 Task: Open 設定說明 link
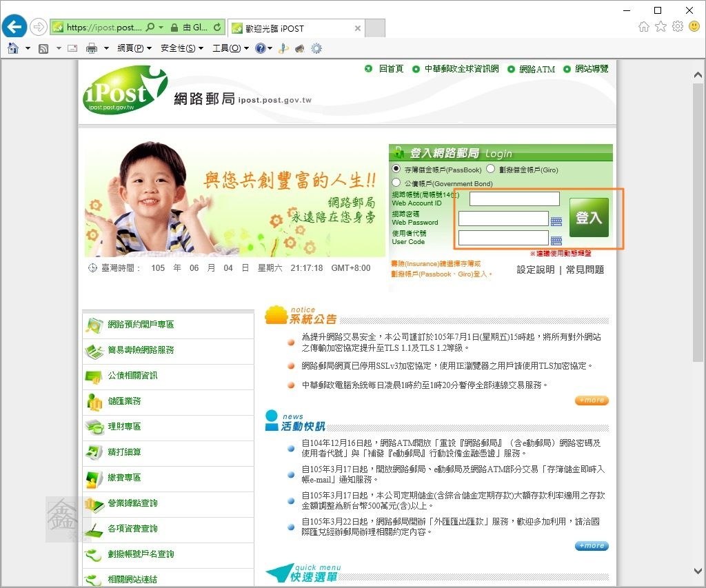pos(535,270)
